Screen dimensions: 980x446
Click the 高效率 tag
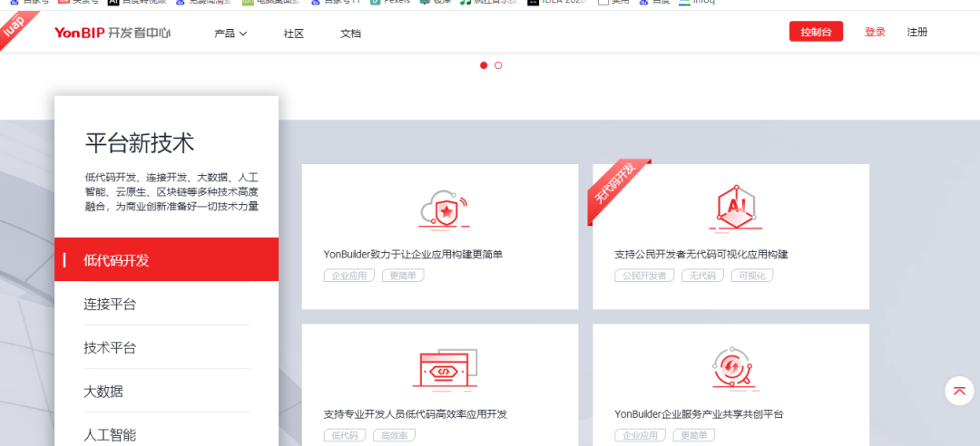395,435
